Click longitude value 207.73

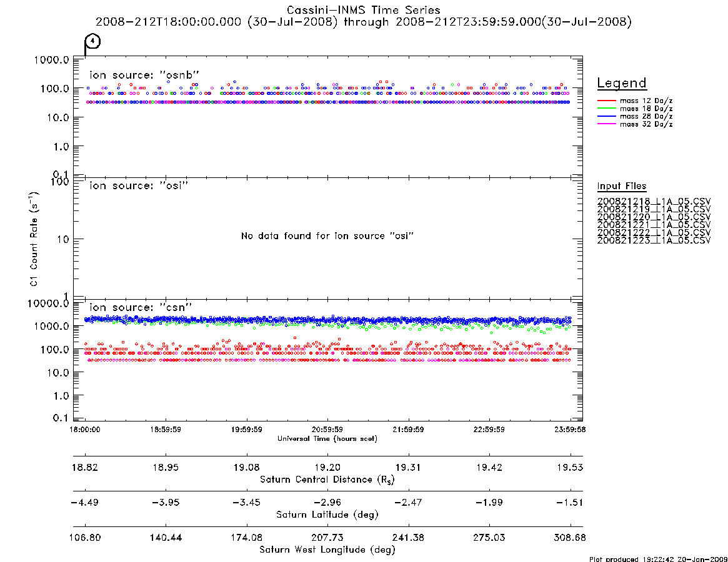[327, 538]
